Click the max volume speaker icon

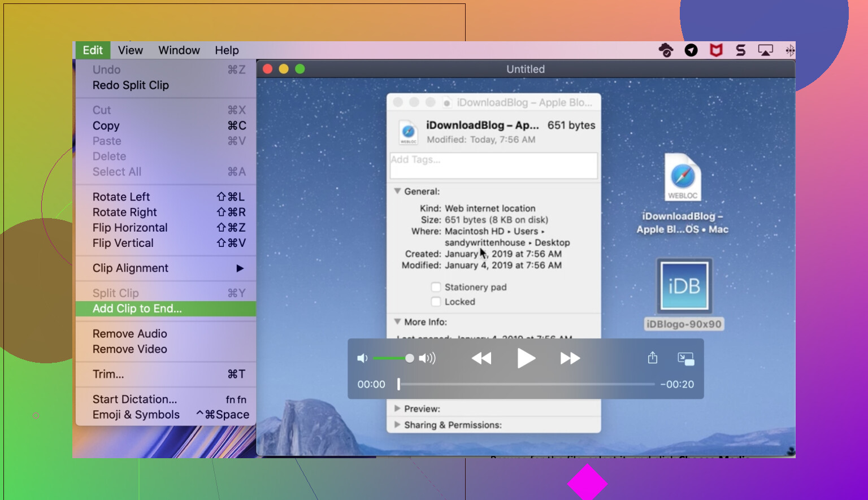(427, 358)
